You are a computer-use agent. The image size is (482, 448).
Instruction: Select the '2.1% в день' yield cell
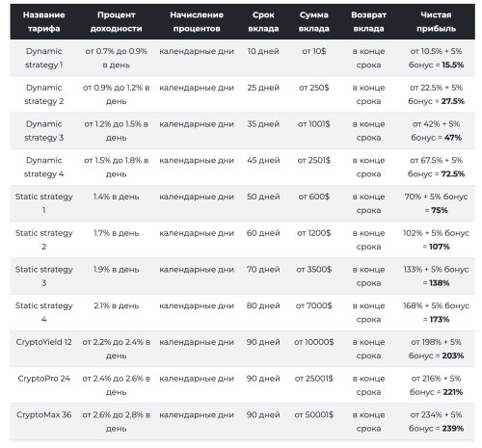(x=116, y=305)
